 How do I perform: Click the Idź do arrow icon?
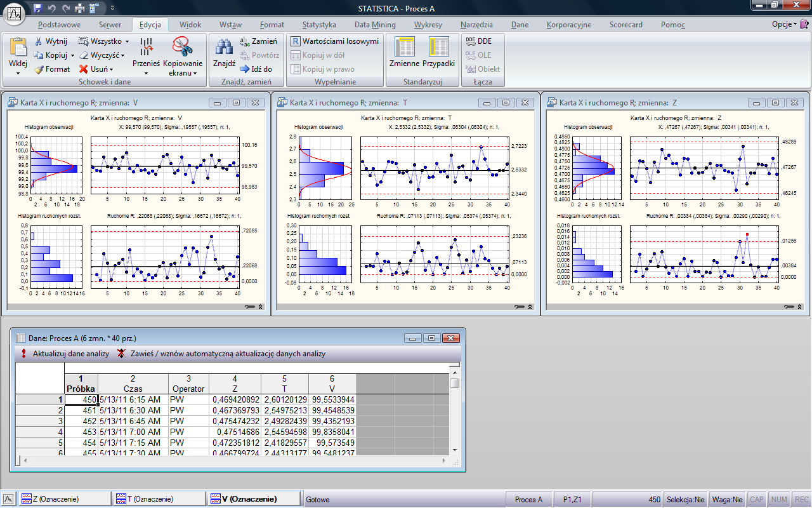pyautogui.click(x=244, y=69)
